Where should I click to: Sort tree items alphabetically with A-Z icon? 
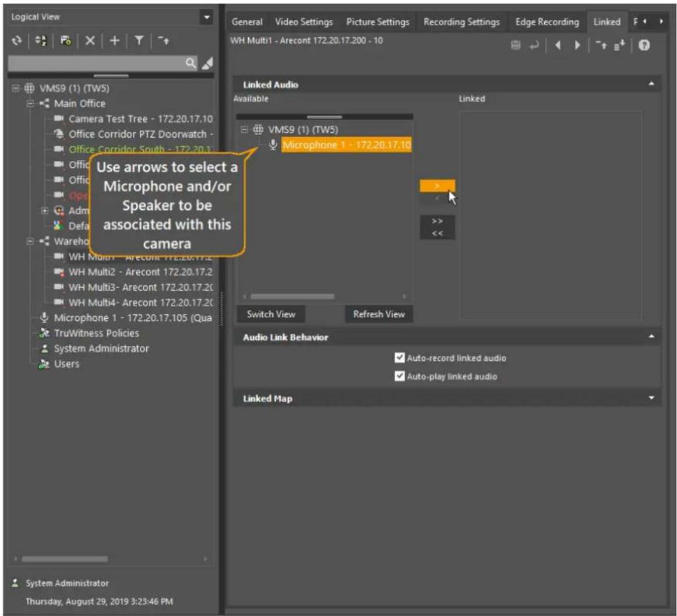pos(41,41)
